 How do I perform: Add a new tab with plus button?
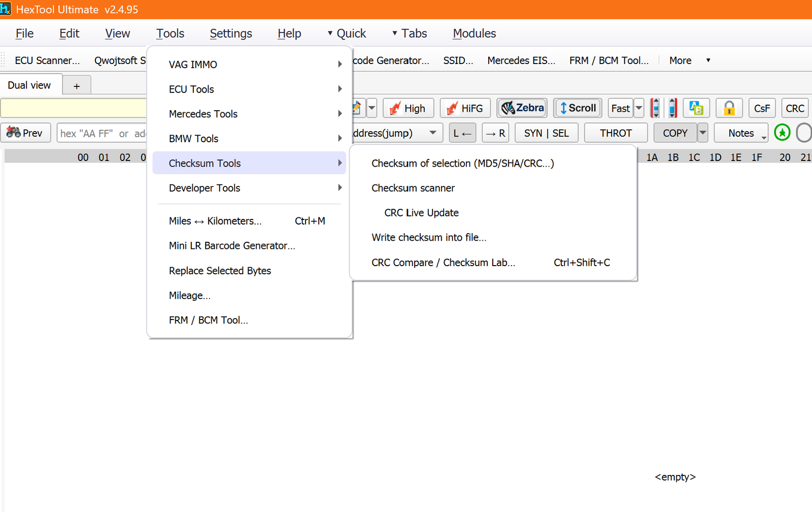pyautogui.click(x=77, y=86)
